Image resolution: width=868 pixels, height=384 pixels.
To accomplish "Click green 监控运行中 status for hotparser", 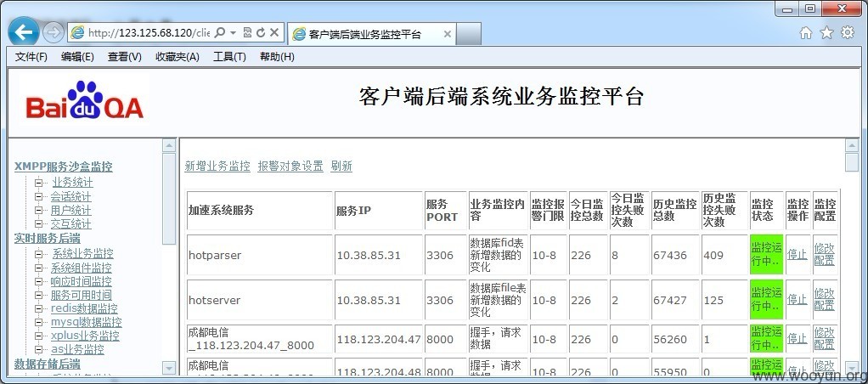I will pyautogui.click(x=767, y=254).
